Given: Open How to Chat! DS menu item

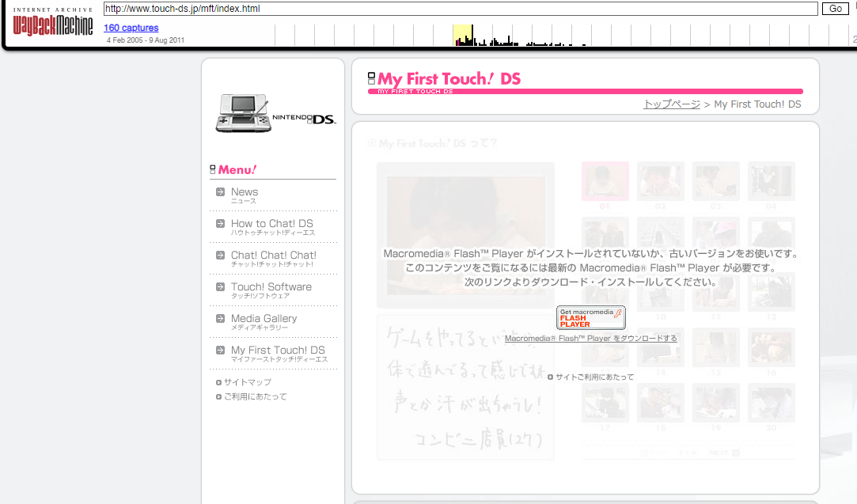Looking at the screenshot, I should coord(273,226).
